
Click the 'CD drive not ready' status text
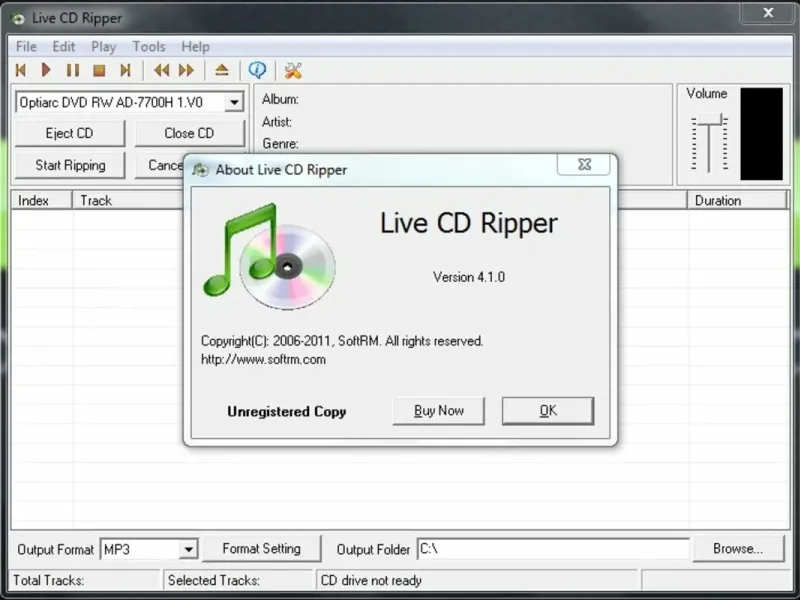(x=371, y=580)
